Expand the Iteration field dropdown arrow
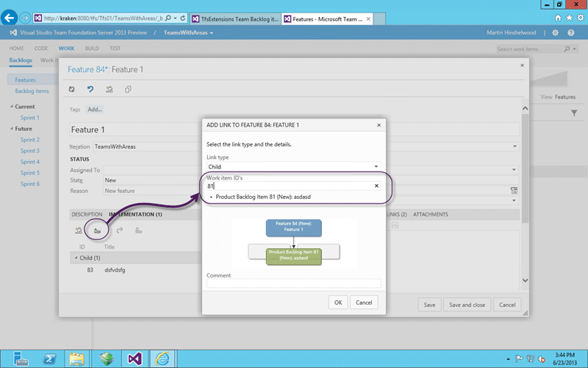588x368 pixels. pyautogui.click(x=515, y=146)
